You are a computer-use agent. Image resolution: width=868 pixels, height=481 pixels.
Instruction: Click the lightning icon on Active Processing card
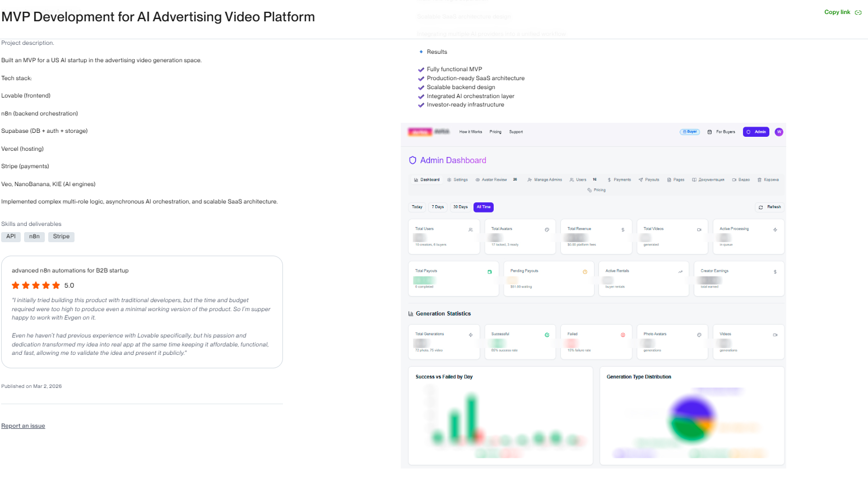[x=775, y=229]
